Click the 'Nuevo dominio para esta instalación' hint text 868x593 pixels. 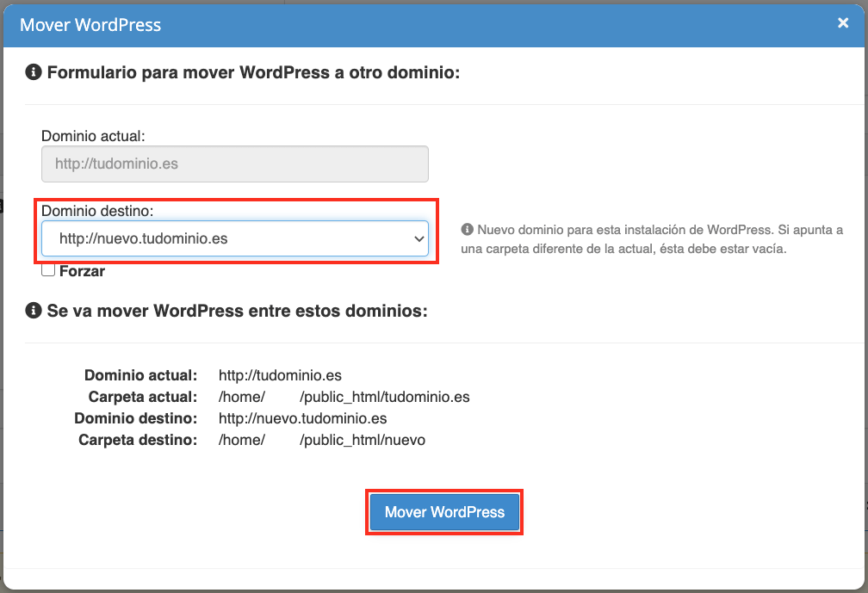pyautogui.click(x=652, y=239)
